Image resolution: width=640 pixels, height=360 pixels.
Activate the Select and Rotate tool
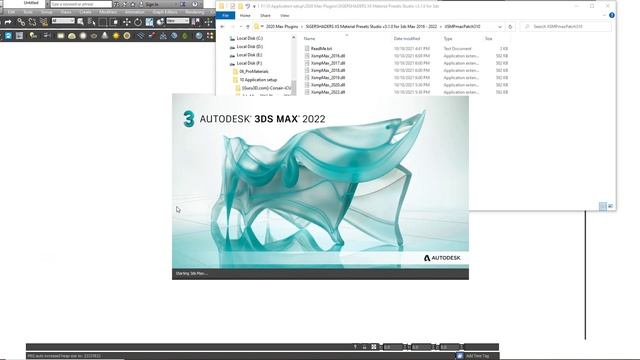point(138,22)
